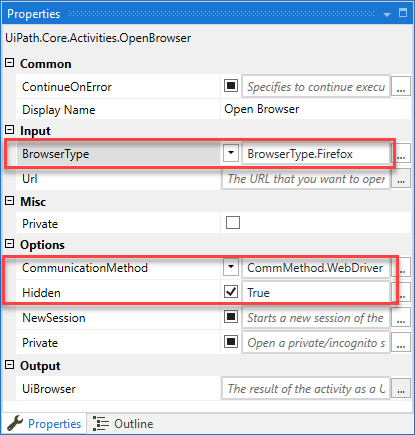Click the Url input field
The image size is (415, 435).
point(306,179)
